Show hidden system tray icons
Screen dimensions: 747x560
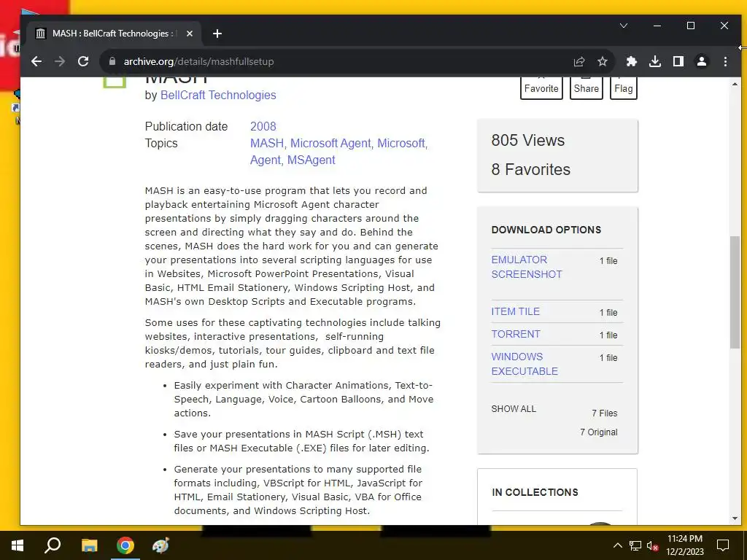click(617, 545)
